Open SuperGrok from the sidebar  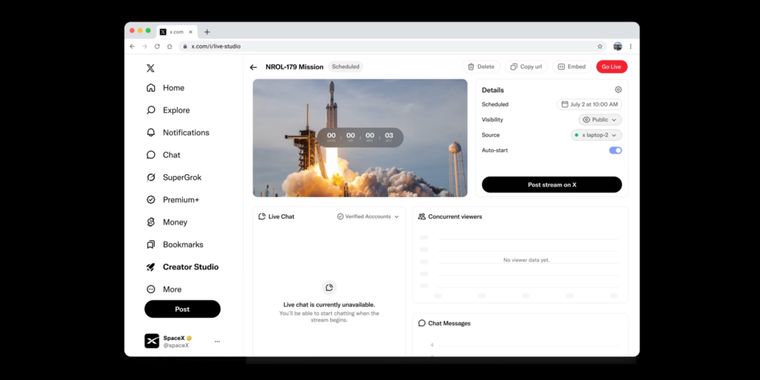174,177
